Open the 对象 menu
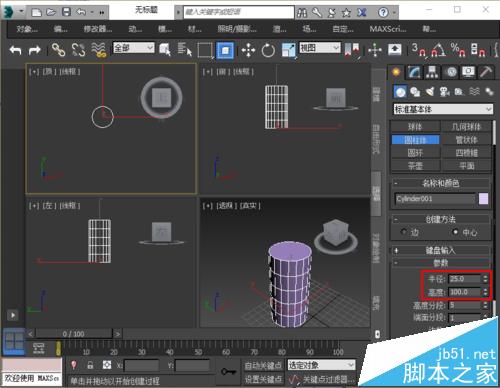 click(27, 29)
